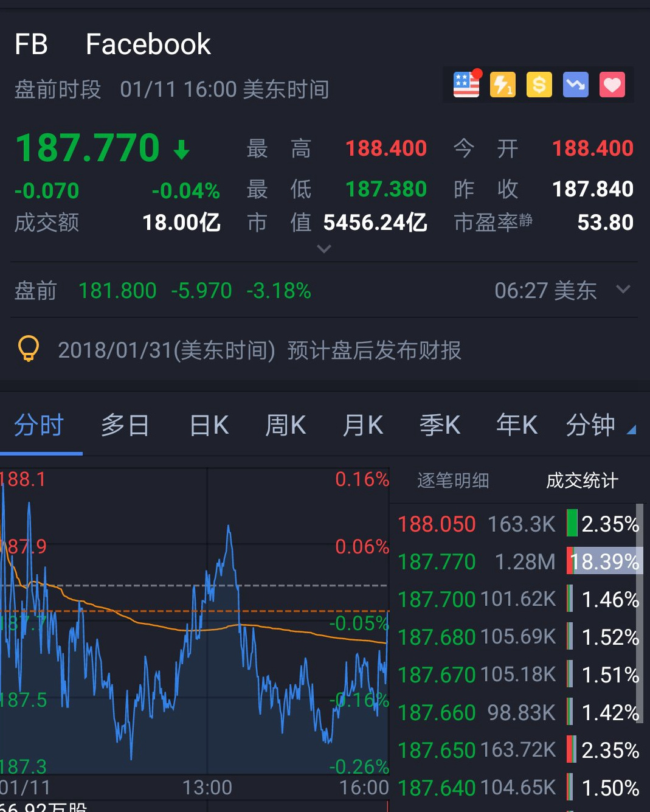Tap the 18.39% volume bar

(x=604, y=561)
